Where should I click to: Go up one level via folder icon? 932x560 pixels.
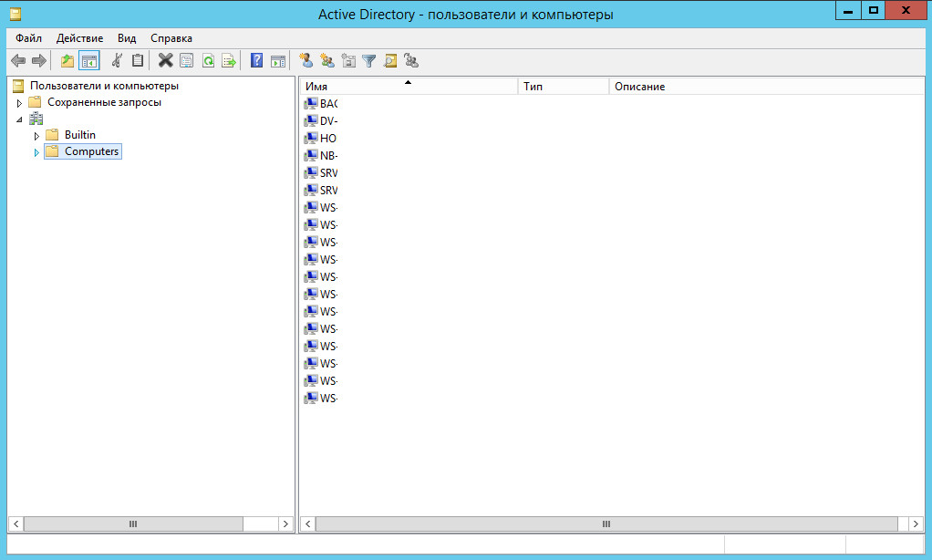(67, 60)
